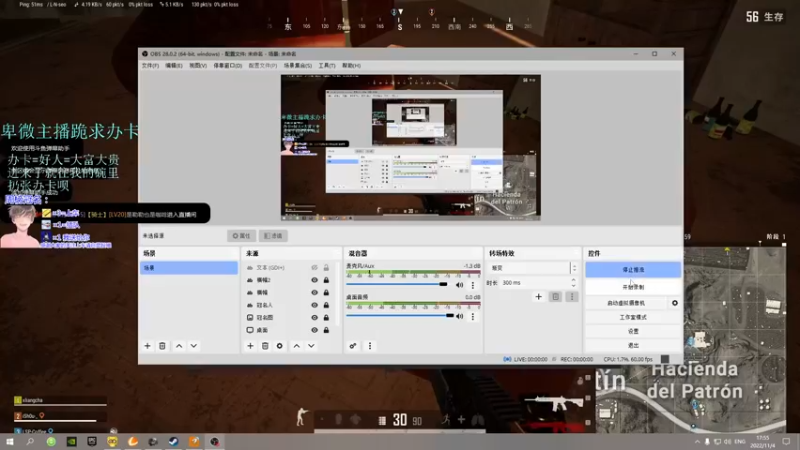The height and width of the screenshot is (450, 800).
Task: Open taskbar search
Action: (x=30, y=441)
